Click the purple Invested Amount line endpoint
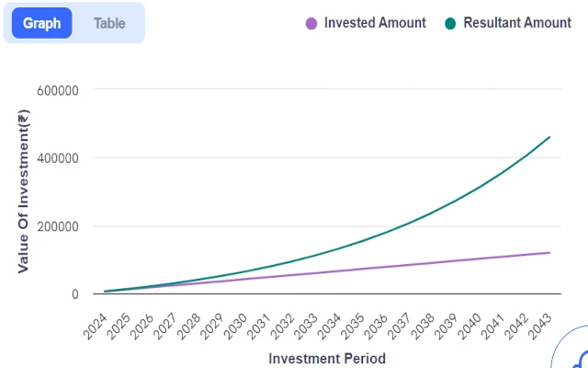 tap(549, 252)
